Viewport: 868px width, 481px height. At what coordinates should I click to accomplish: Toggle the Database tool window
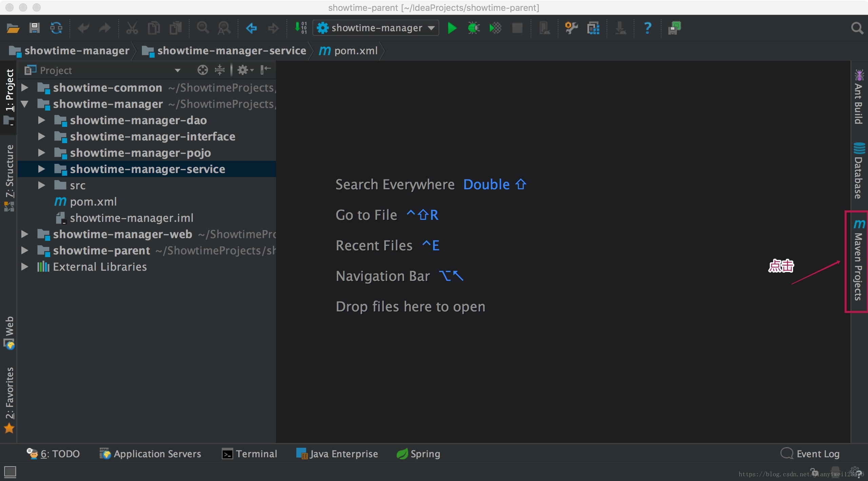point(858,171)
